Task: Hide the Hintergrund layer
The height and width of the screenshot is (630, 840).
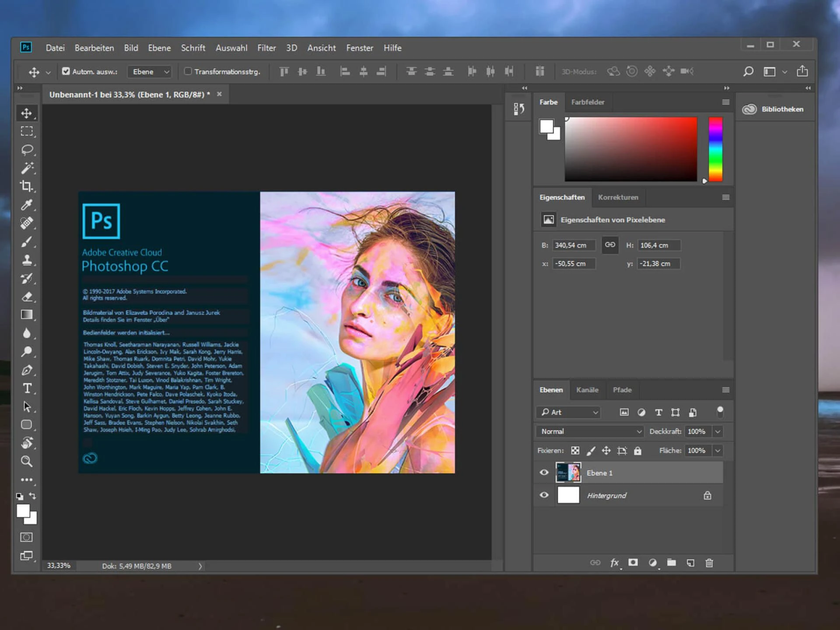Action: (544, 495)
